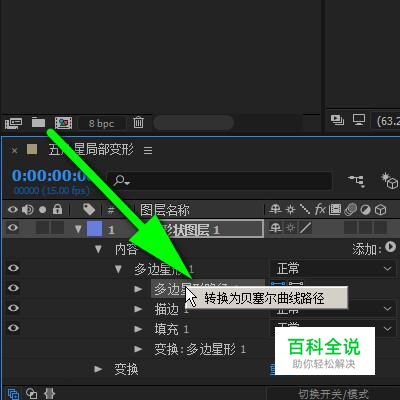The image size is (400, 400).
Task: Toggle Quality switch on layer 1
Action: pyautogui.click(x=305, y=228)
